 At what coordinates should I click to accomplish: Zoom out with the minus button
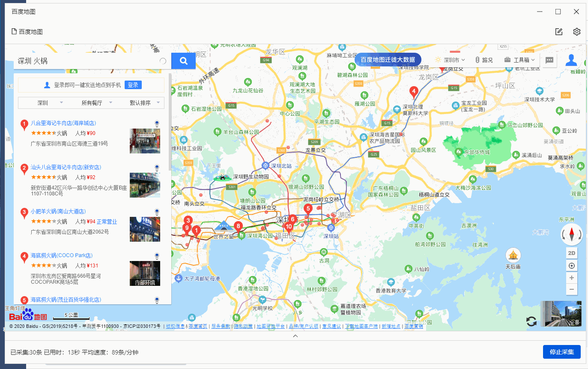pos(572,289)
